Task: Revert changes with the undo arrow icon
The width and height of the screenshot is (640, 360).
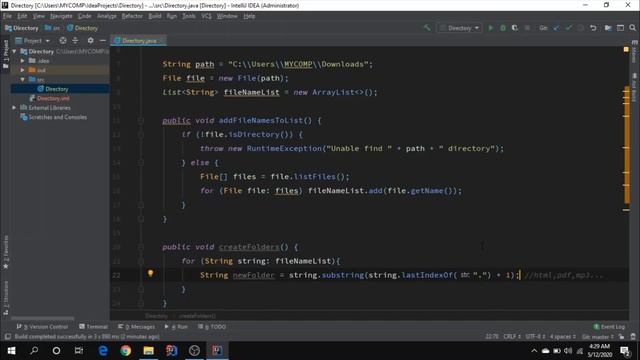Action: tap(593, 28)
